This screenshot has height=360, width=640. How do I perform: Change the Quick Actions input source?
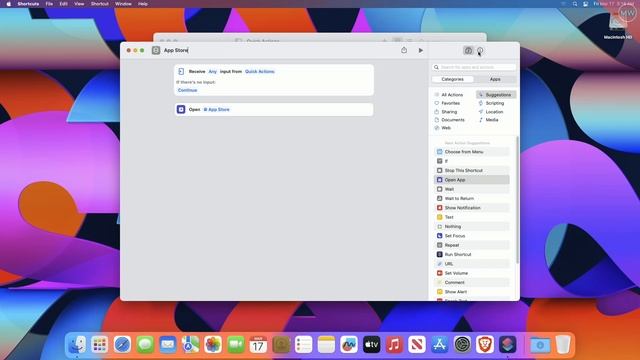point(260,71)
